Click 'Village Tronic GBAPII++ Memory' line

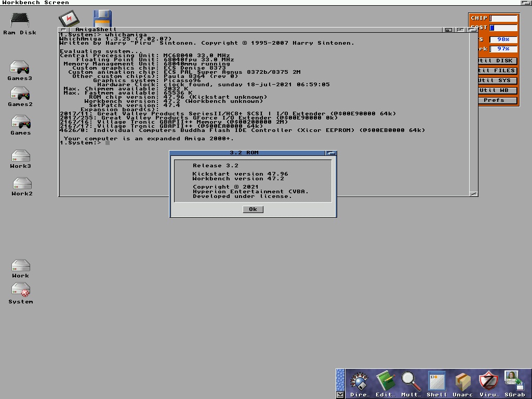pos(174,122)
